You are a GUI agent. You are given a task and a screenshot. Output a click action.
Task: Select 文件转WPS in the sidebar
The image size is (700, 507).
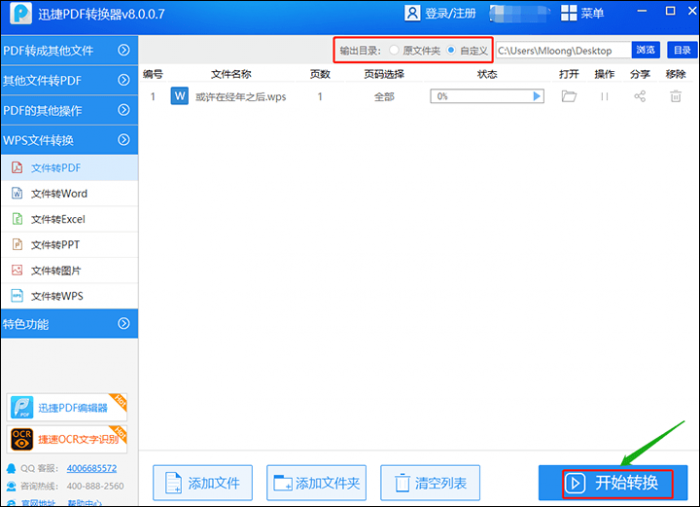(69, 296)
